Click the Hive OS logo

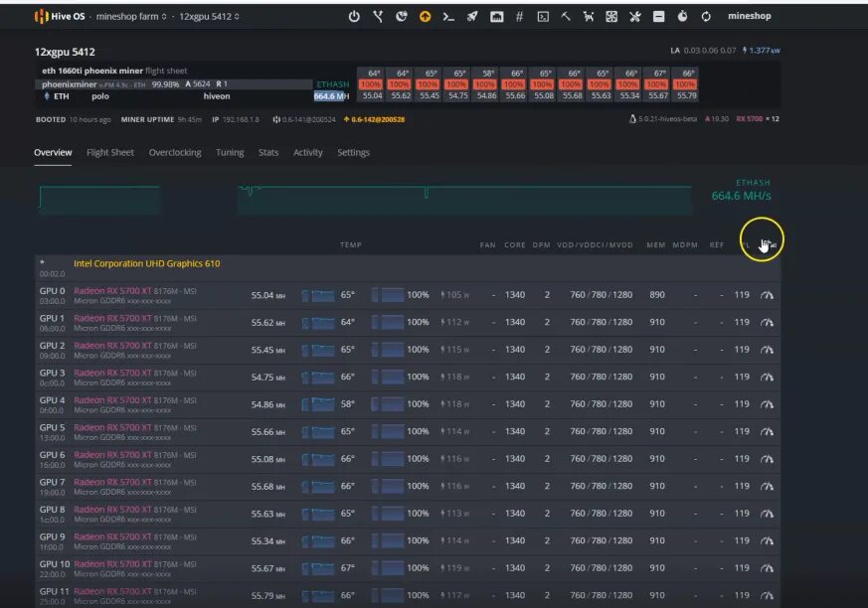click(60, 17)
